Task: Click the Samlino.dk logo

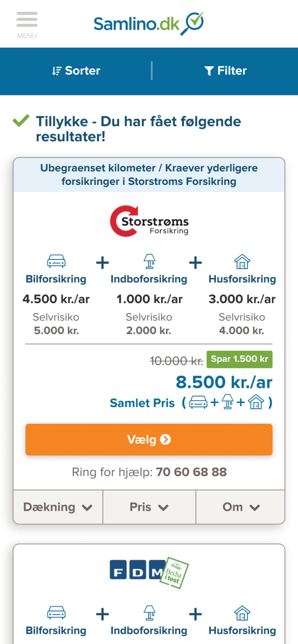Action: 148,24
